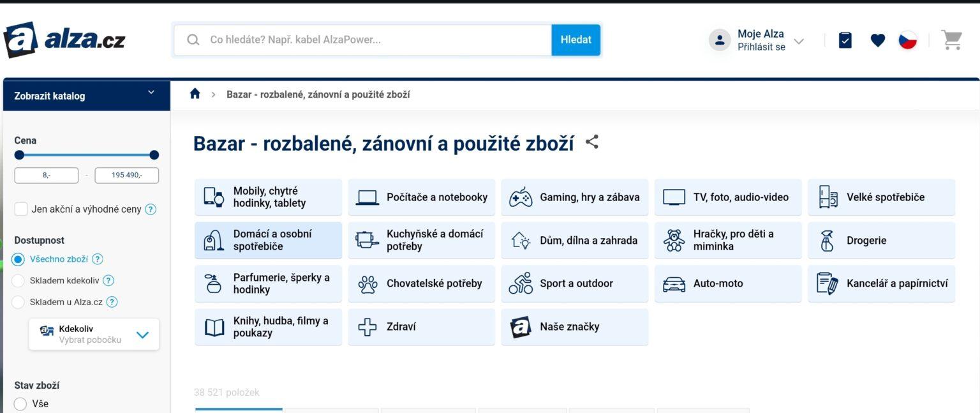
Task: Open the search magnifier icon
Action: tap(193, 40)
